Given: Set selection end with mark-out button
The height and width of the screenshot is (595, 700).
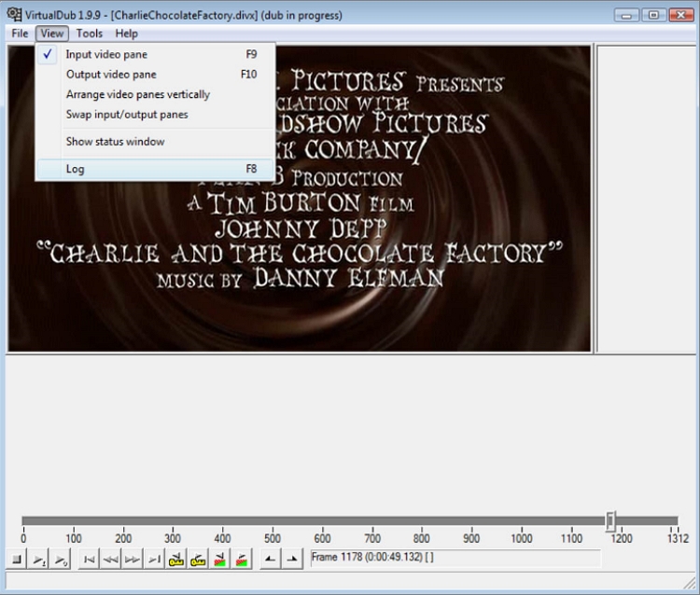Looking at the screenshot, I should (292, 559).
